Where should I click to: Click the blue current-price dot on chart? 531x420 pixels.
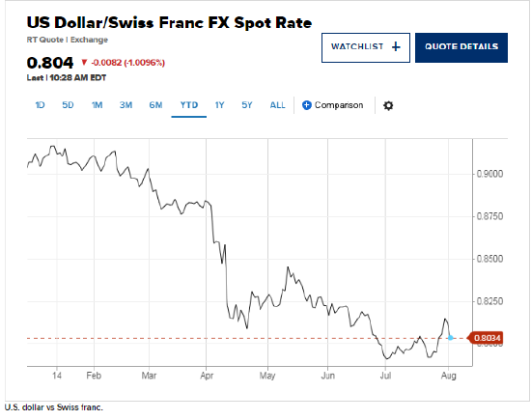451,337
